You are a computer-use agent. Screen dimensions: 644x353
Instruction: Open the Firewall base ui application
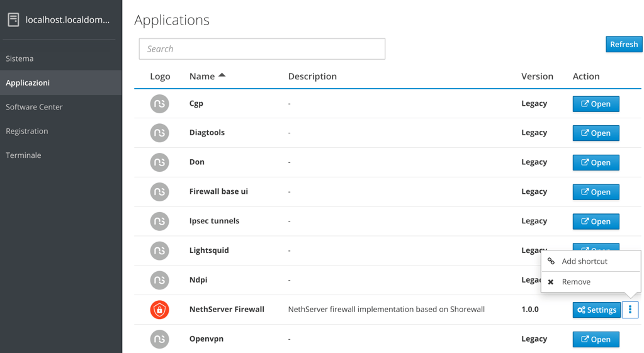coord(596,192)
